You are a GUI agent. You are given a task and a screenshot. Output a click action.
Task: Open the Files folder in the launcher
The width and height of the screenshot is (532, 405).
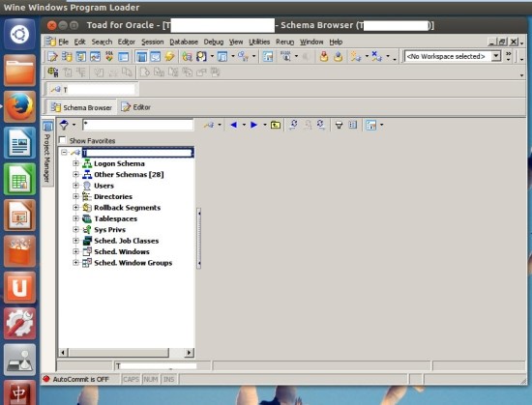tap(19, 71)
